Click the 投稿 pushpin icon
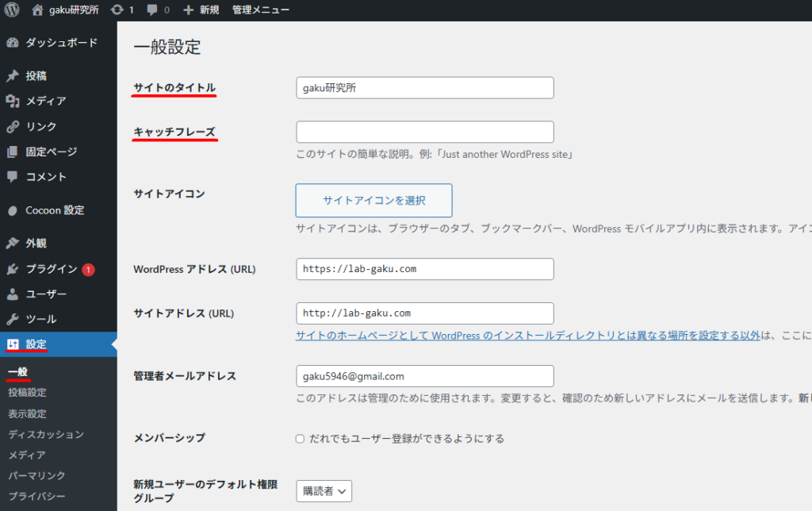The image size is (812, 511). pyautogui.click(x=13, y=76)
